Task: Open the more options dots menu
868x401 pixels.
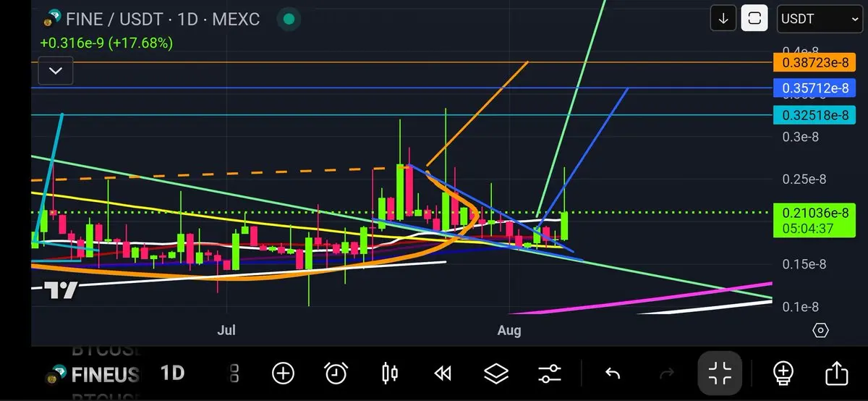Action: tap(234, 373)
